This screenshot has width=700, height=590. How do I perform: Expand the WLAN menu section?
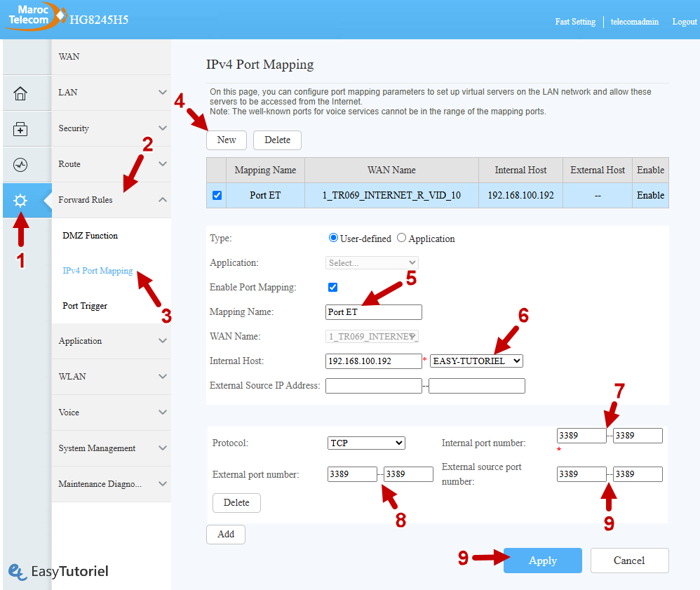click(x=111, y=377)
